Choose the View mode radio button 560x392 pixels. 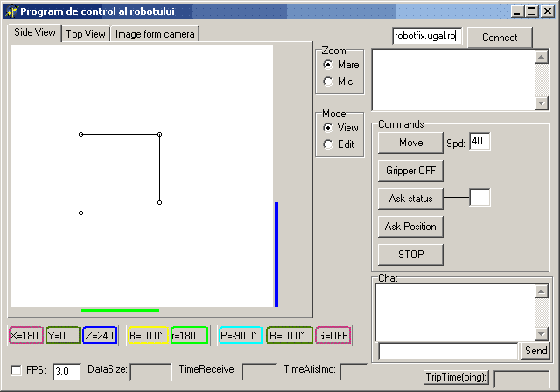(x=329, y=128)
